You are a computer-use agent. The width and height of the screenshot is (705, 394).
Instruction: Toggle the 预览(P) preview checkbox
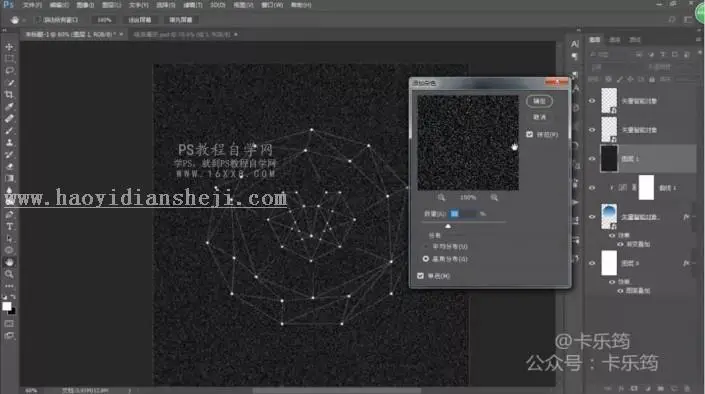(x=529, y=134)
